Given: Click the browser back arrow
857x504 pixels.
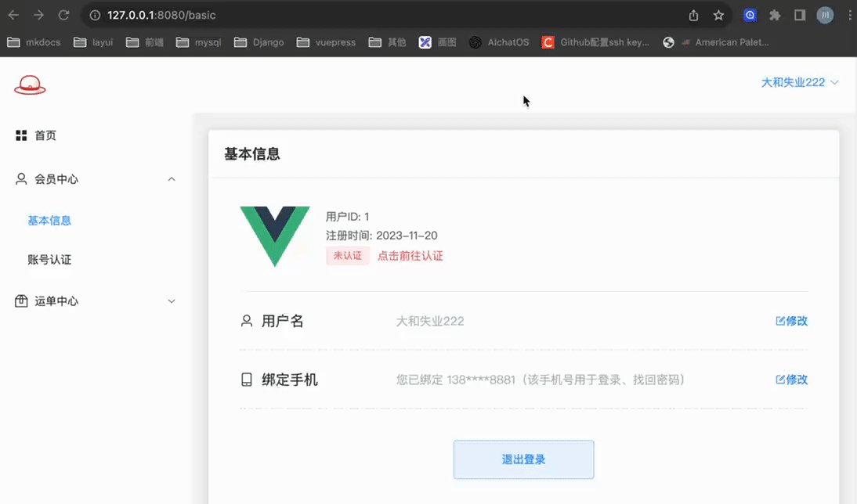Looking at the screenshot, I should coord(13,15).
